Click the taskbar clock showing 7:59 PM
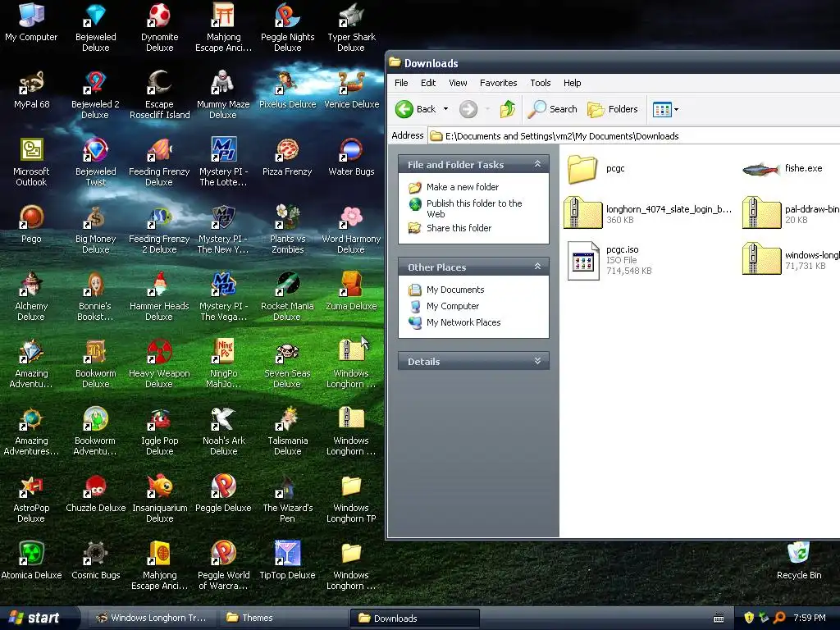The image size is (840, 630). pyautogui.click(x=809, y=618)
